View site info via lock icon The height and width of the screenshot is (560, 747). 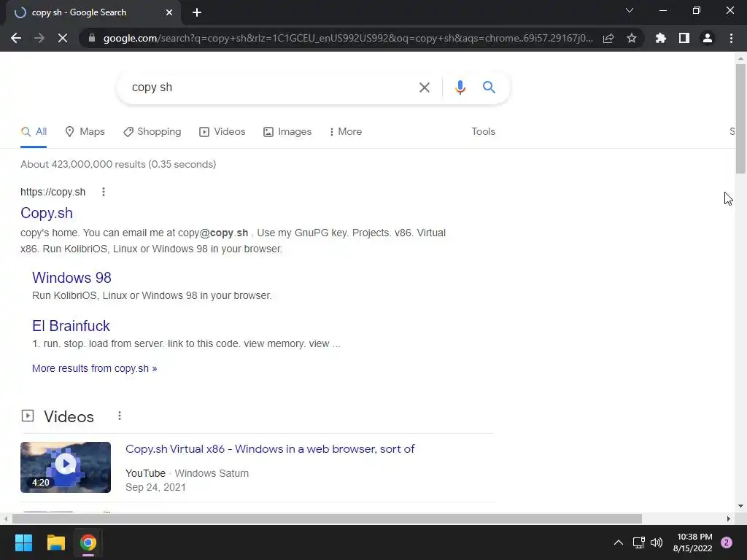click(92, 38)
